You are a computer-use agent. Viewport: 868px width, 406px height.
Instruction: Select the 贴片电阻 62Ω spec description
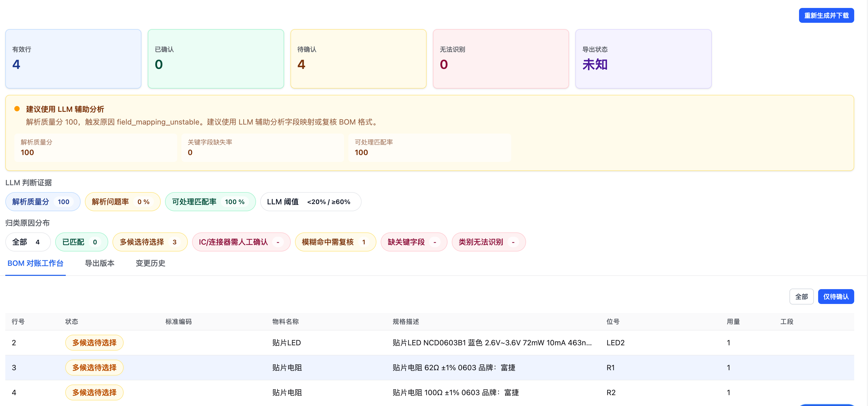(454, 368)
